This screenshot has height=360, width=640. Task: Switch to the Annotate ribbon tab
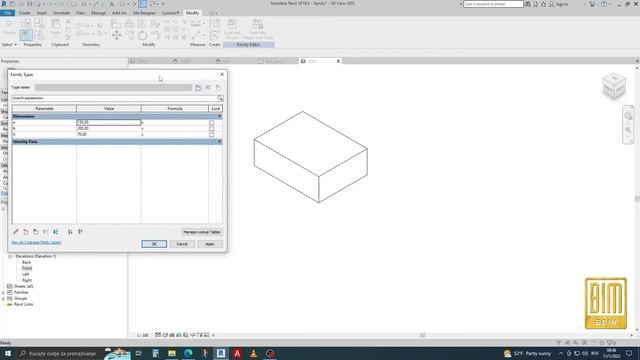(61, 13)
